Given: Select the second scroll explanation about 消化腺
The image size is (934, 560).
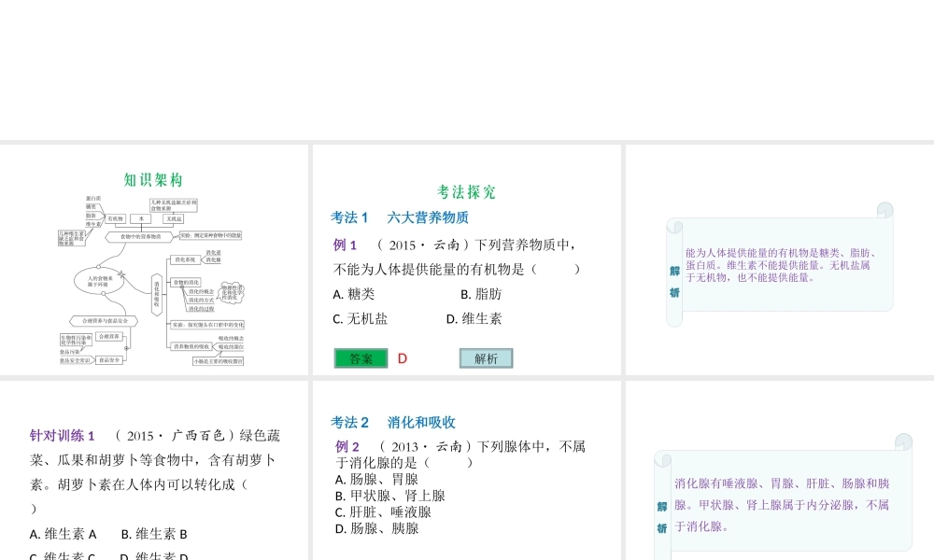Looking at the screenshot, I should [782, 505].
